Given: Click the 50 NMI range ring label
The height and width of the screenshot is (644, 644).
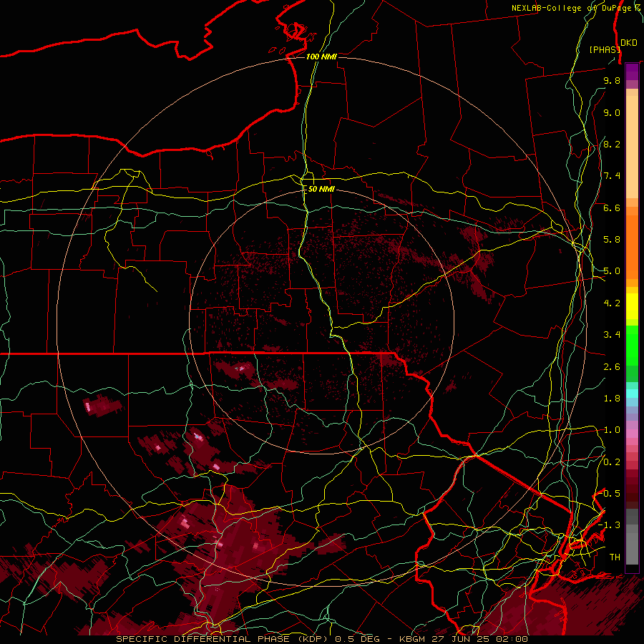Looking at the screenshot, I should (321, 189).
